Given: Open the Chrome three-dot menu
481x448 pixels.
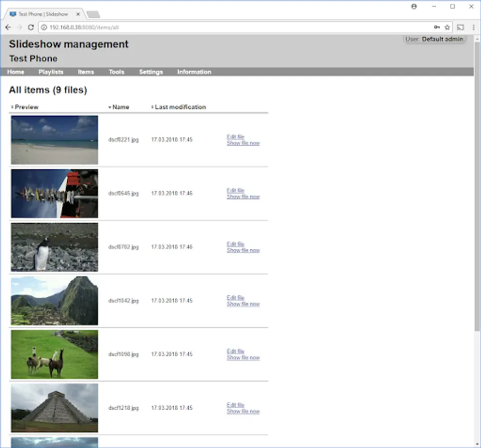Looking at the screenshot, I should click(x=474, y=27).
